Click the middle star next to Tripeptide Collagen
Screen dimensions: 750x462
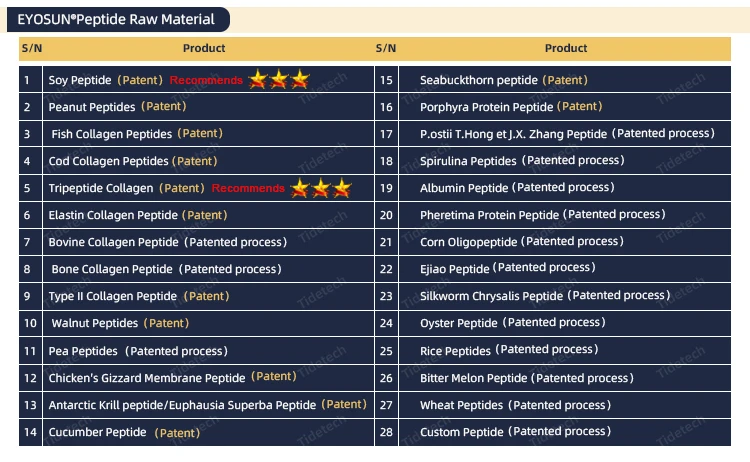point(321,188)
